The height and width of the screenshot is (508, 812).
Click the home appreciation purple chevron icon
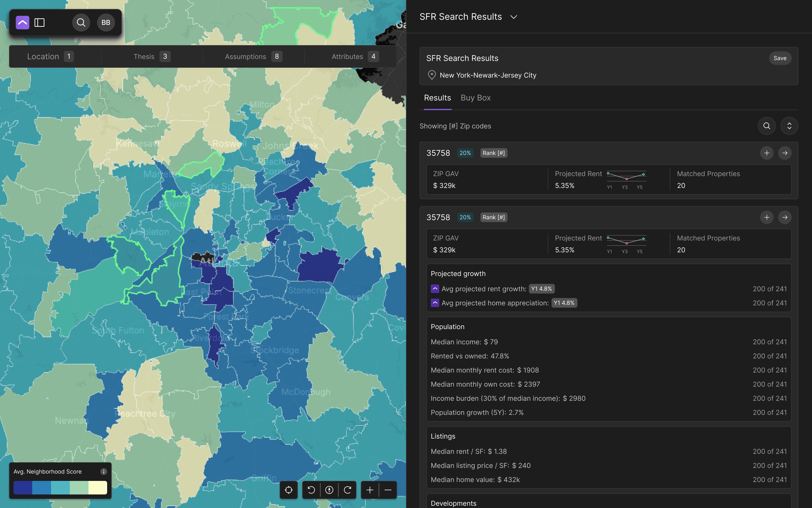(x=435, y=303)
